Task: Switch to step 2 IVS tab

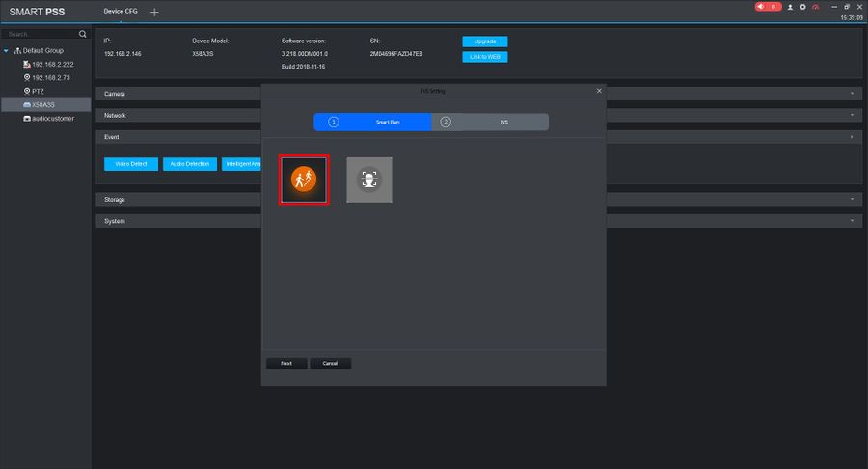Action: tap(490, 122)
